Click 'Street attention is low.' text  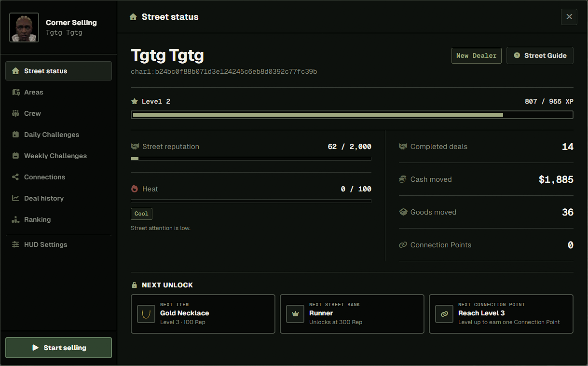point(161,228)
